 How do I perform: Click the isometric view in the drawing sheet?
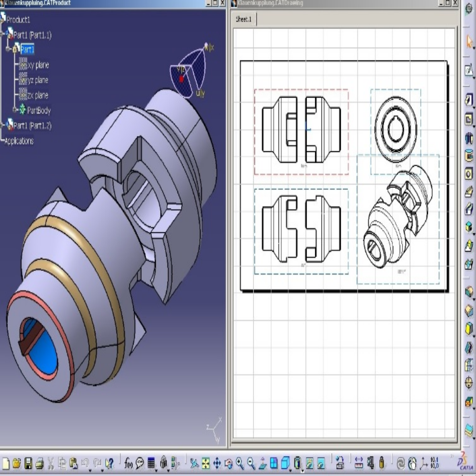point(397,218)
